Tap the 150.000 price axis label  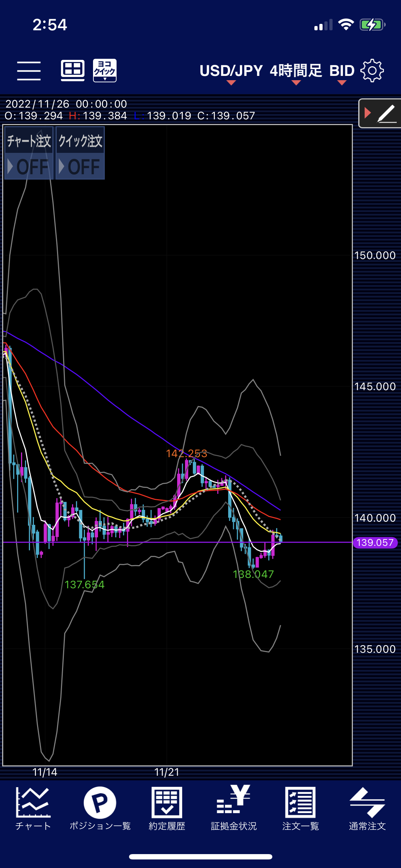click(x=375, y=255)
